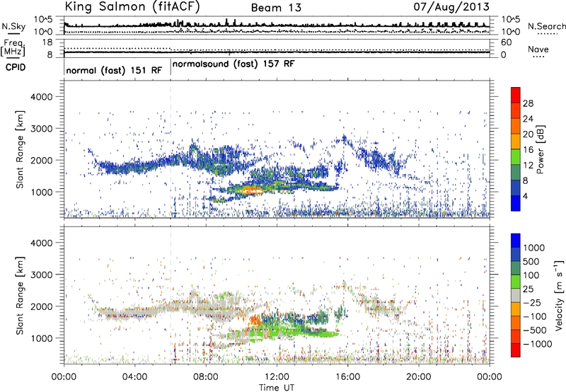Click the title text 'King Salmon (fitACF)'
This screenshot has height=392, width=566.
(x=132, y=6)
